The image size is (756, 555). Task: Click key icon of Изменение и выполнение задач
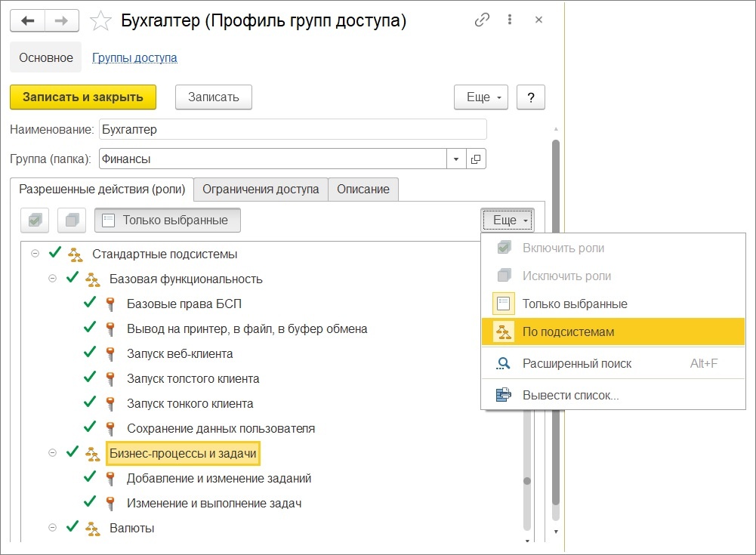(110, 504)
